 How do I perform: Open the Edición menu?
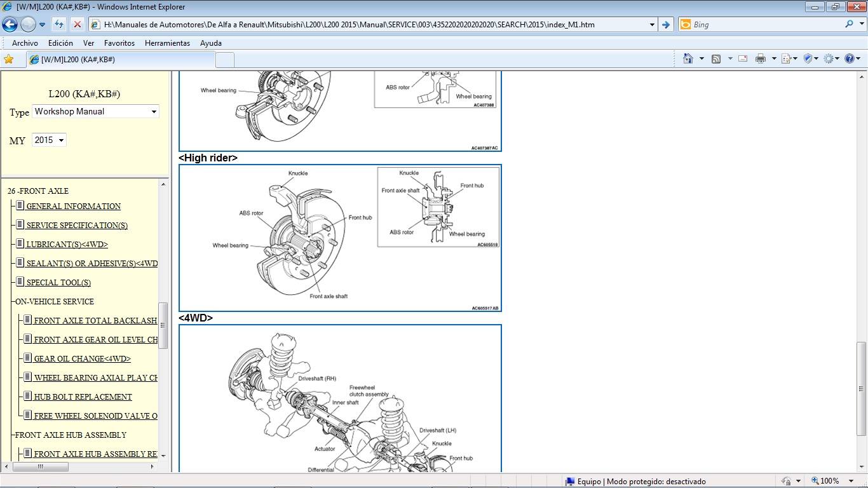pos(60,43)
